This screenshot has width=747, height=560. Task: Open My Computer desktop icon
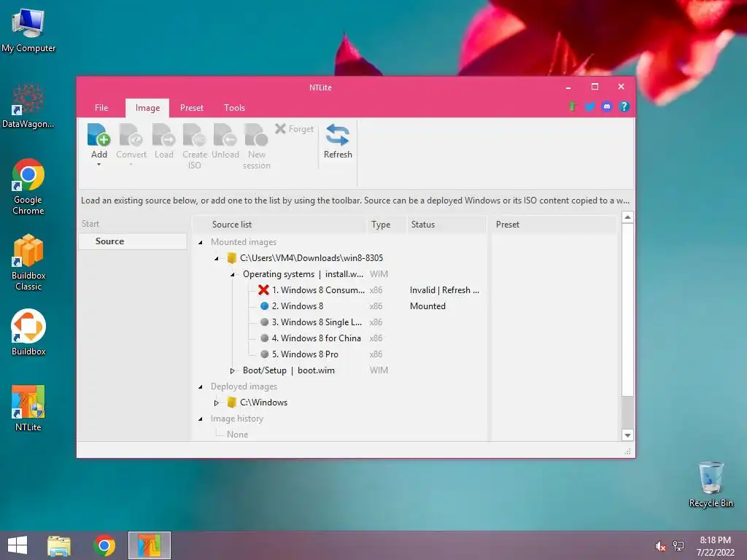click(x=28, y=31)
